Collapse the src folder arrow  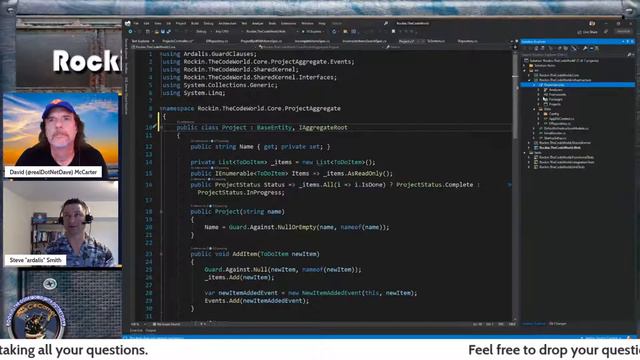coord(524,70)
